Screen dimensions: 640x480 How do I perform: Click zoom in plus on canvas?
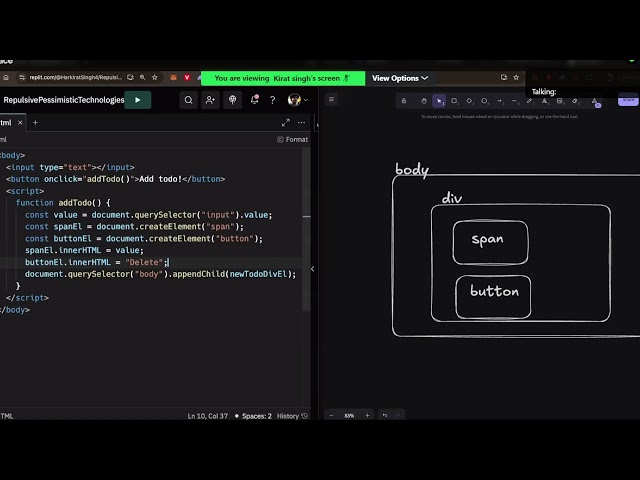click(367, 415)
